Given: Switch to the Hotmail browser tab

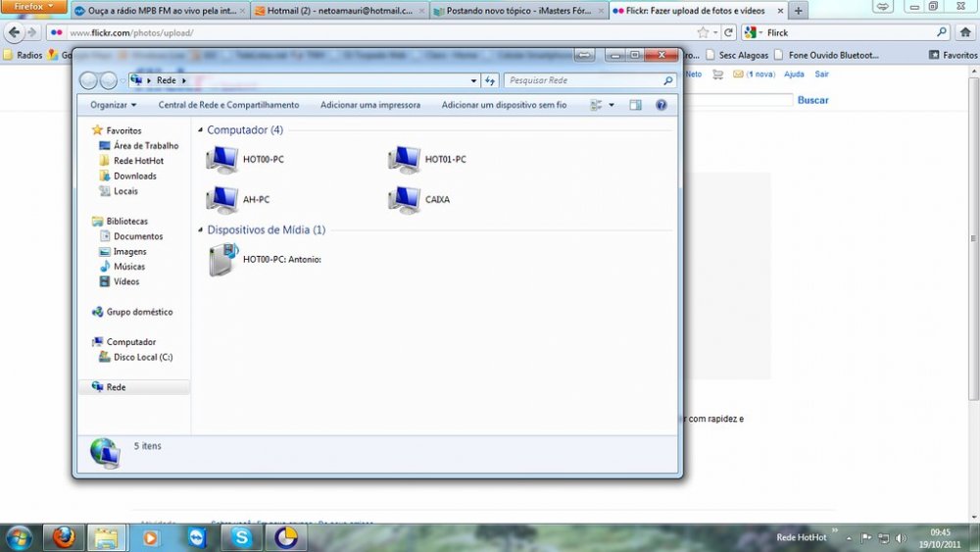Looking at the screenshot, I should [338, 11].
